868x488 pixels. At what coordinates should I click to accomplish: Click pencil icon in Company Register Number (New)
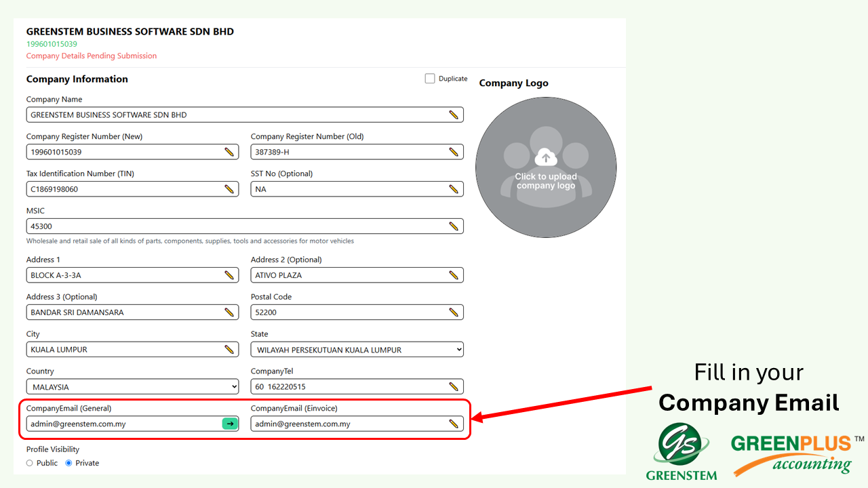point(229,152)
